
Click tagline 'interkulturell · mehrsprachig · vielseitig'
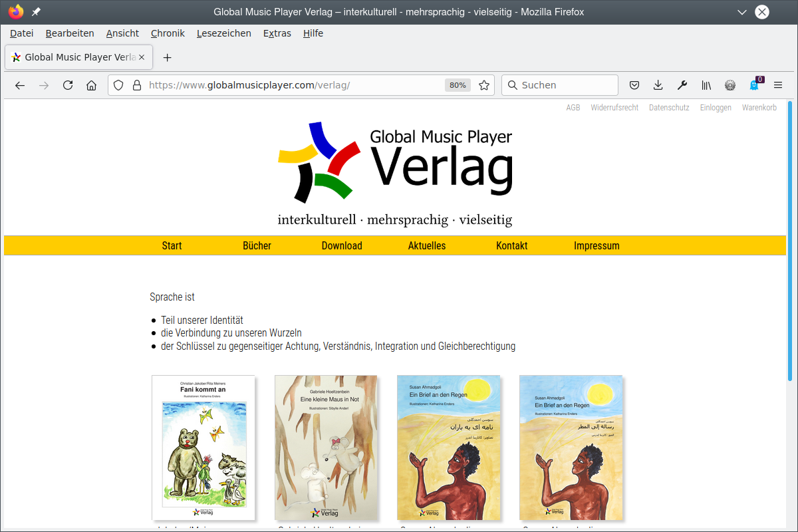point(395,219)
